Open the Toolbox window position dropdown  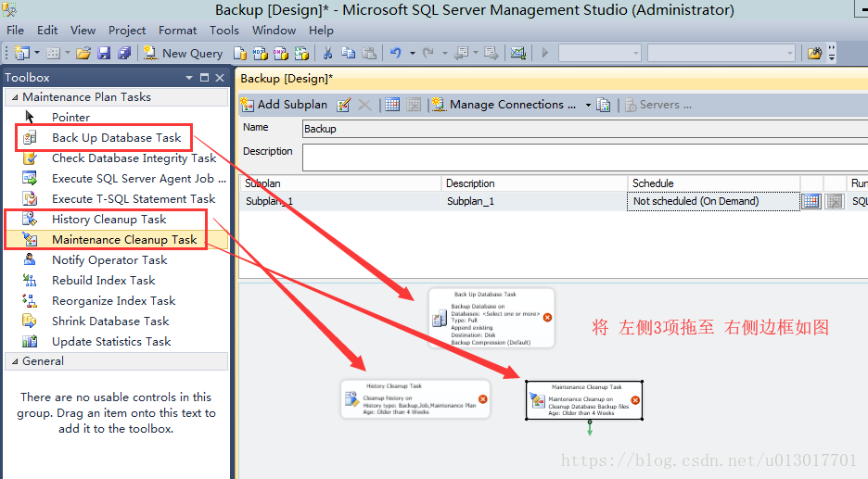pos(189,78)
